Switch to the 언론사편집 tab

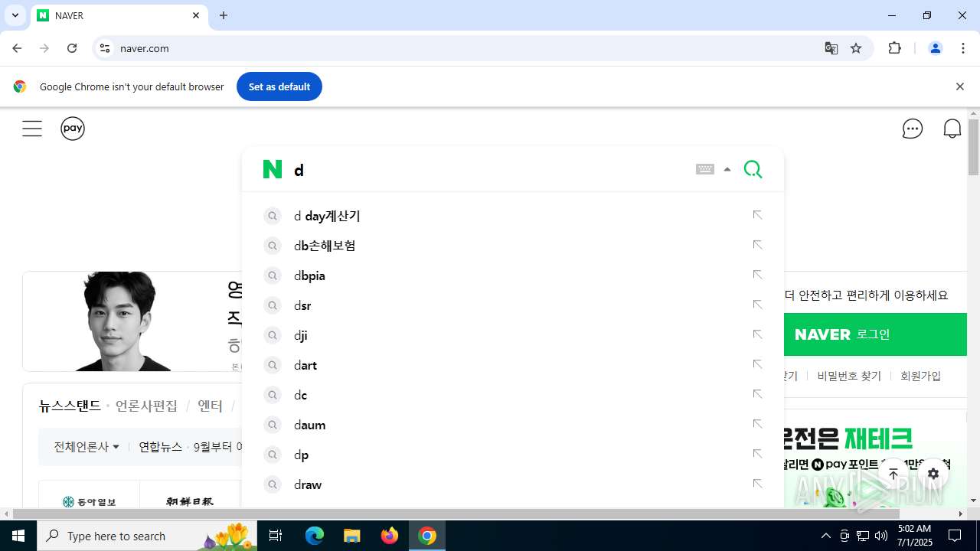tap(146, 406)
